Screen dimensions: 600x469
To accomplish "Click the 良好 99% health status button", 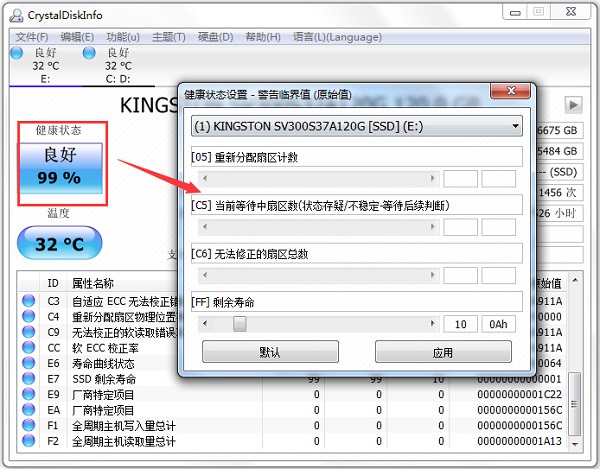I will (61, 168).
